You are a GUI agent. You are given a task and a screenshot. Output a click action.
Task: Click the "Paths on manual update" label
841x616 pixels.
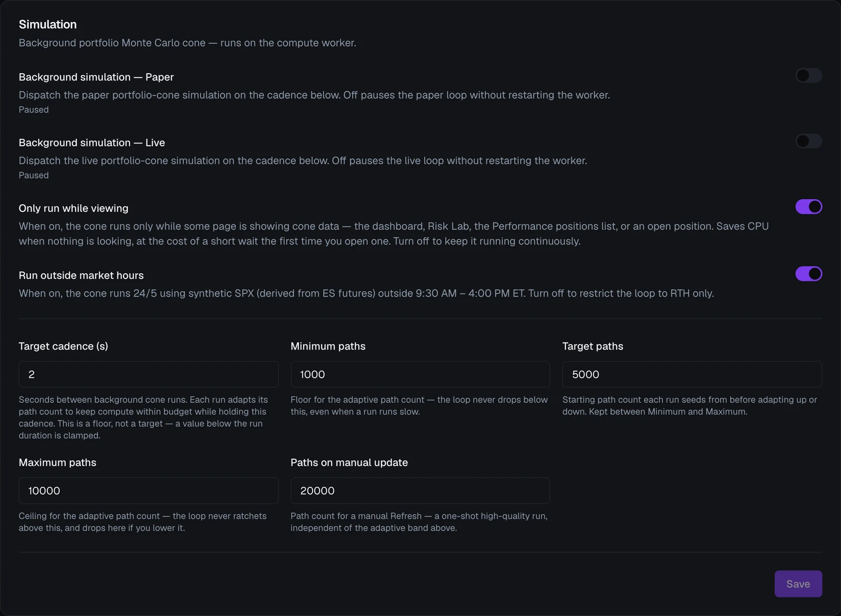coord(349,463)
